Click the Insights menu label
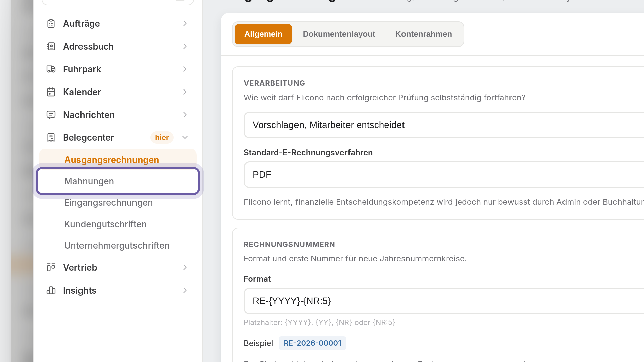The width and height of the screenshot is (644, 362). (x=79, y=290)
